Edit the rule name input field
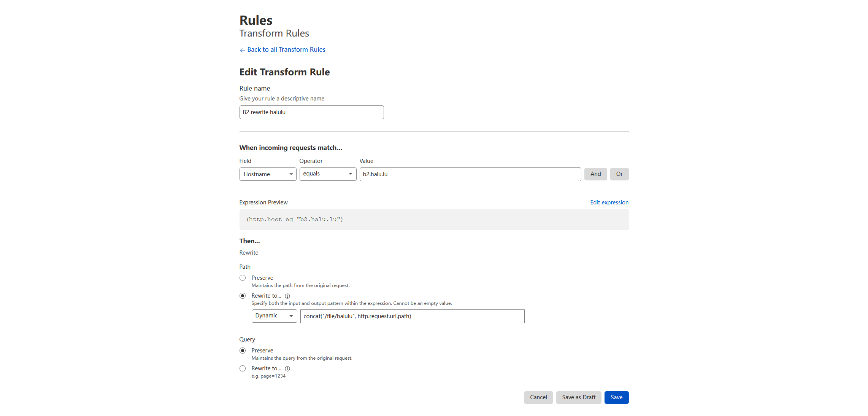The height and width of the screenshot is (416, 868). [x=311, y=112]
